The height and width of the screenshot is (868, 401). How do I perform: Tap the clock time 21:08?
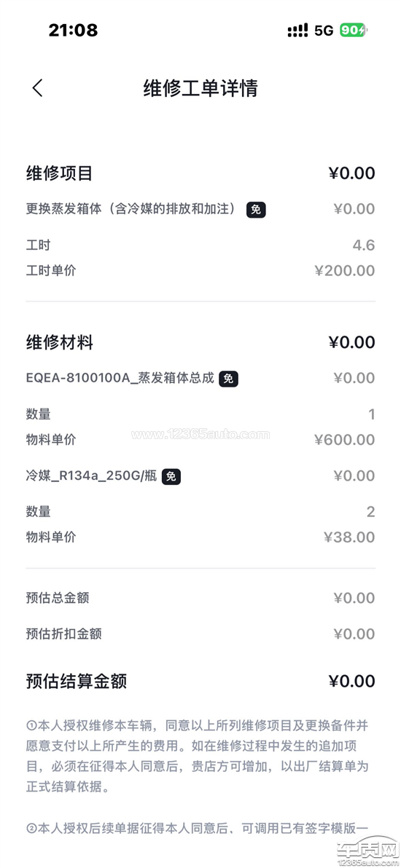[73, 31]
